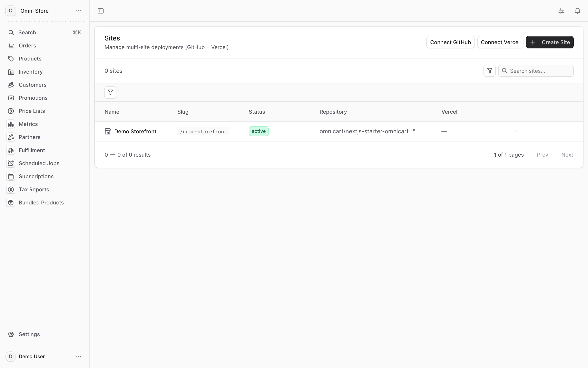Open the filter button beside Search sites
Image resolution: width=588 pixels, height=368 pixels.
[x=489, y=71]
